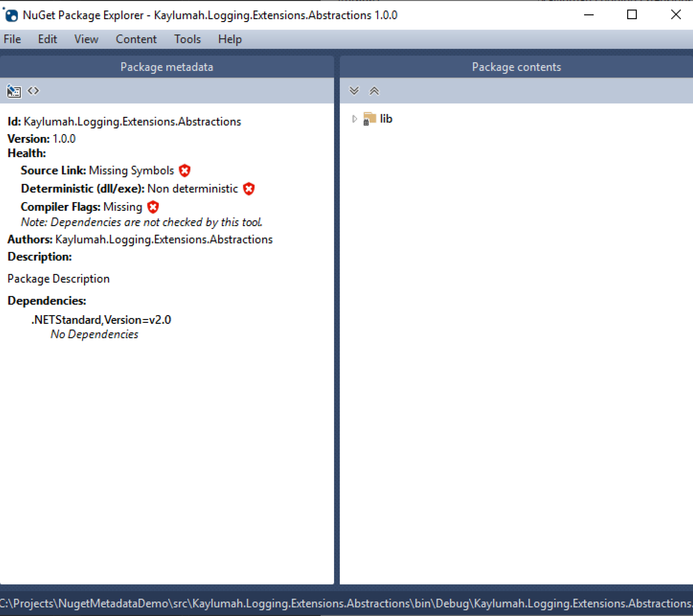Minimize the NuGet Package Explorer window
The image size is (693, 616).
tap(589, 15)
